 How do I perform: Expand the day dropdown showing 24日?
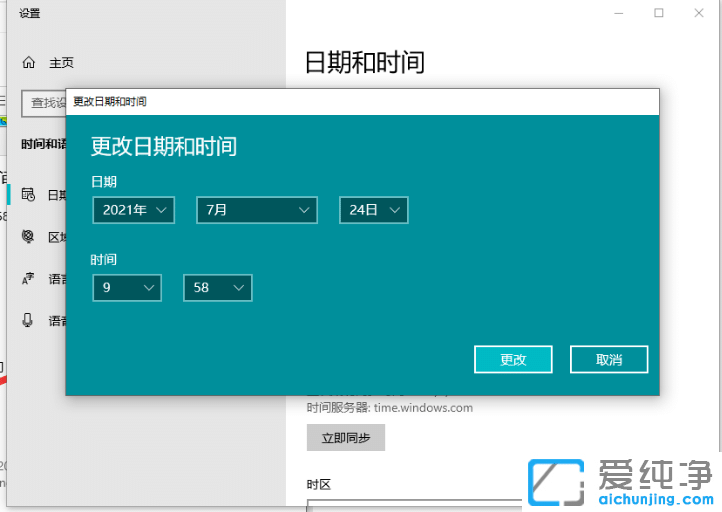(373, 210)
